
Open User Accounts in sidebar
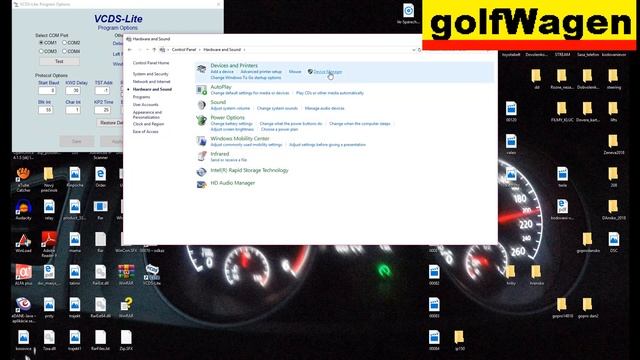pyautogui.click(x=145, y=104)
